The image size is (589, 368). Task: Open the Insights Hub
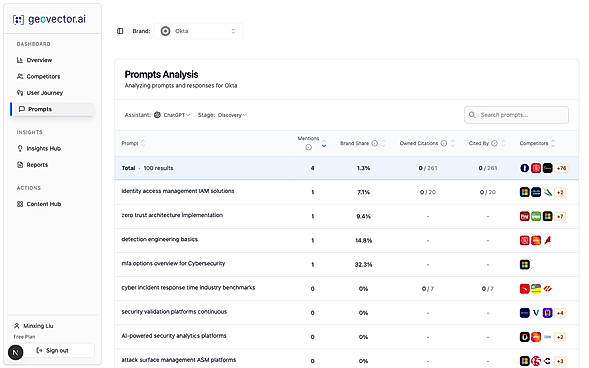(44, 148)
